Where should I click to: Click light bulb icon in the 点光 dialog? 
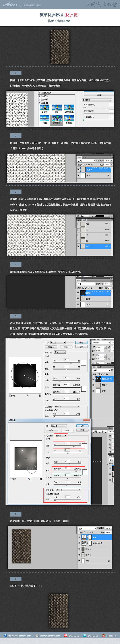click(x=28, y=395)
